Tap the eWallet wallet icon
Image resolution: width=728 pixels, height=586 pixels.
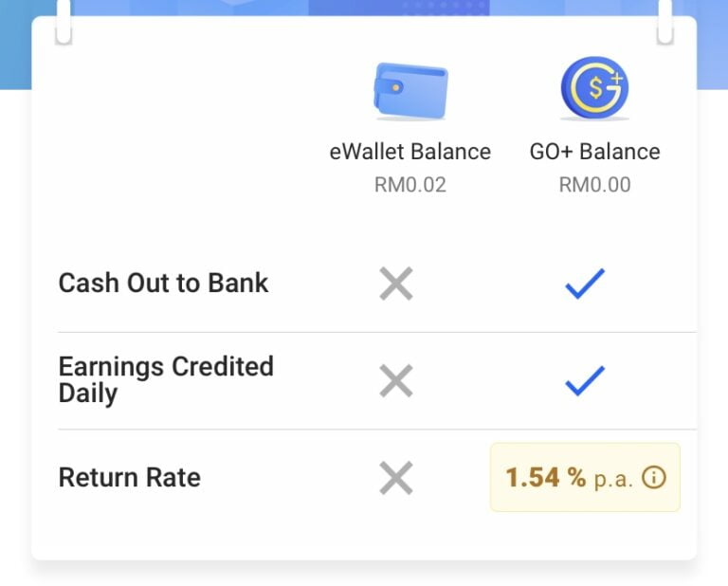tap(409, 90)
